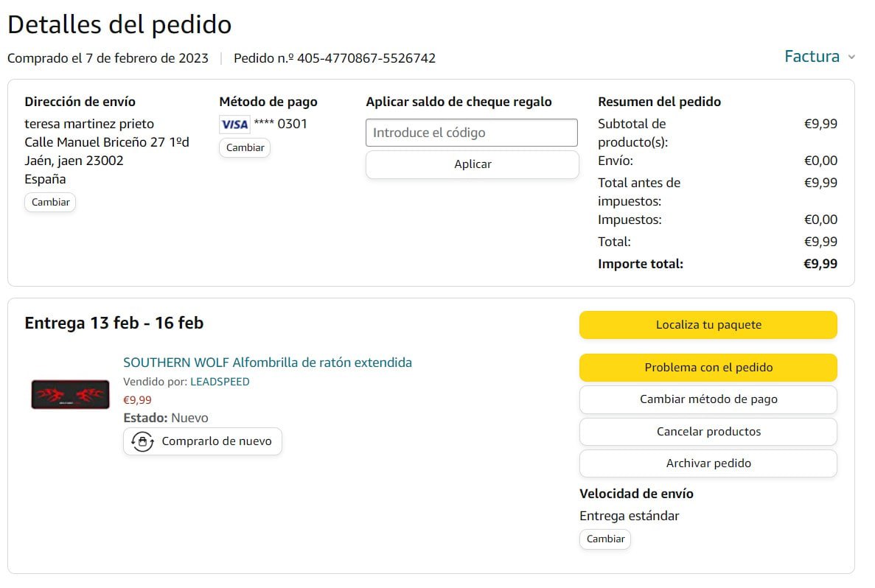Select Cambiar método de pago
This screenshot has width=875, height=588.
(708, 399)
